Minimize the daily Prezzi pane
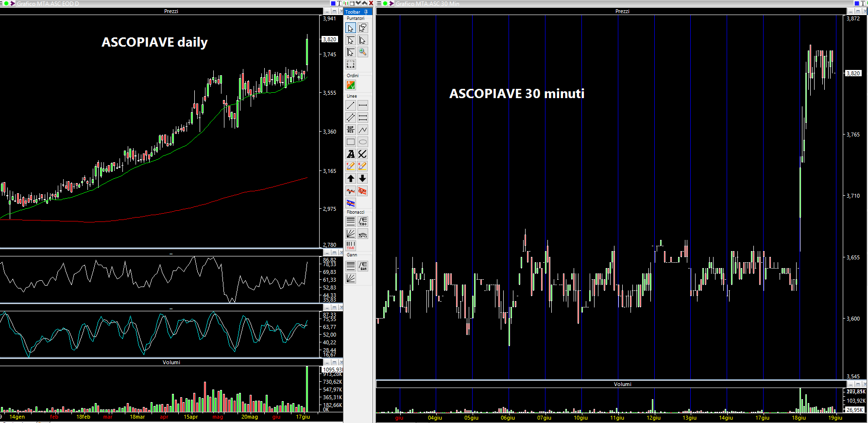The image size is (868, 423). 327,11
